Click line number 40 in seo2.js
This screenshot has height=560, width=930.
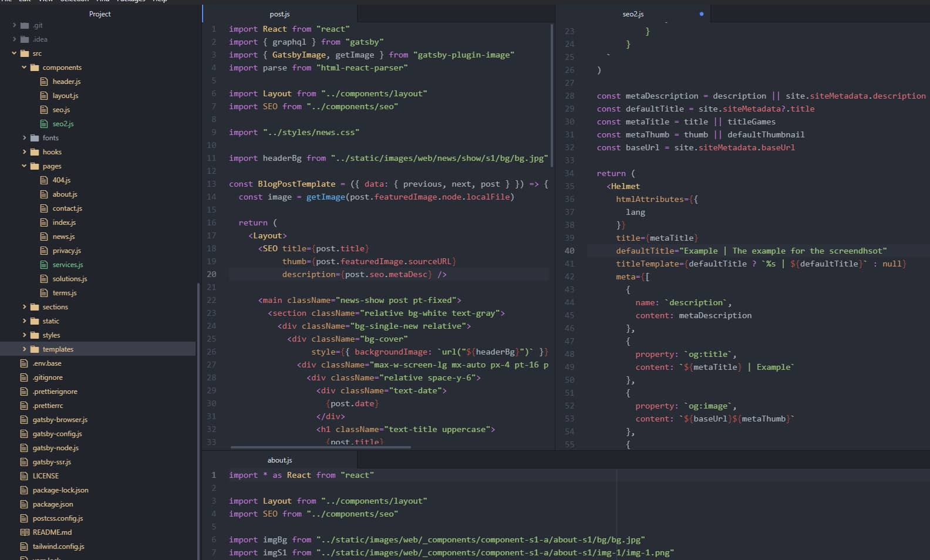point(570,251)
